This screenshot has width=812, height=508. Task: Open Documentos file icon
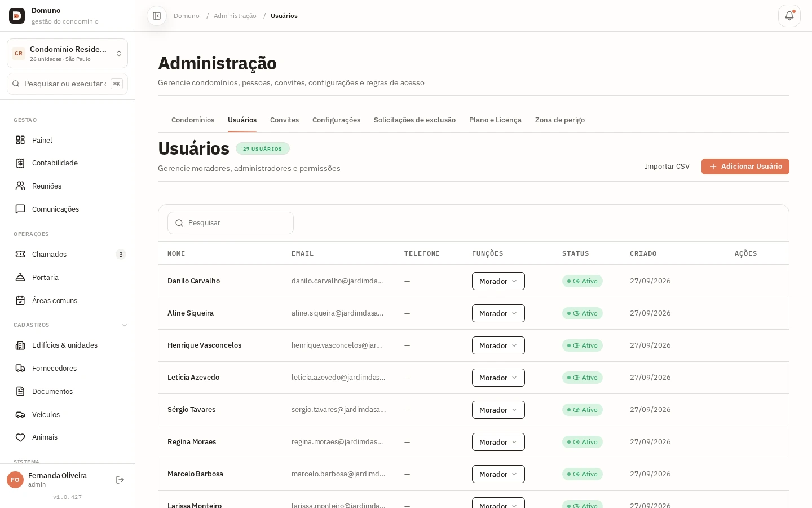[20, 391]
